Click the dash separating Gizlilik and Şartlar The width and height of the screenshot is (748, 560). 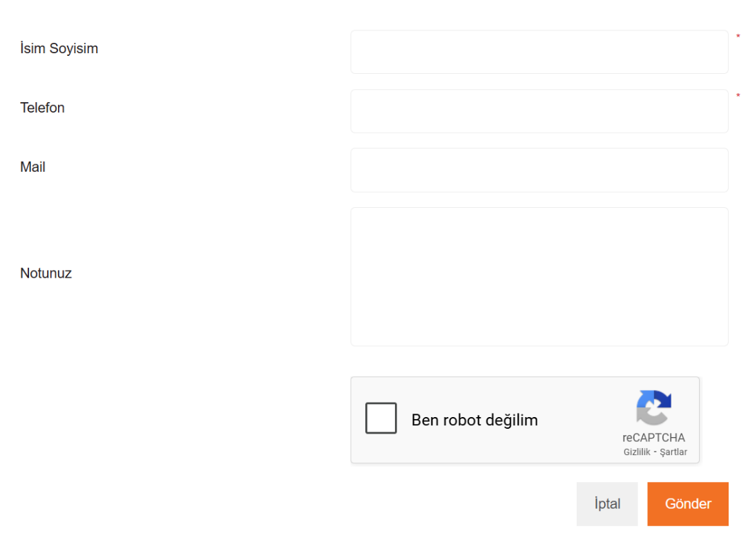click(655, 452)
